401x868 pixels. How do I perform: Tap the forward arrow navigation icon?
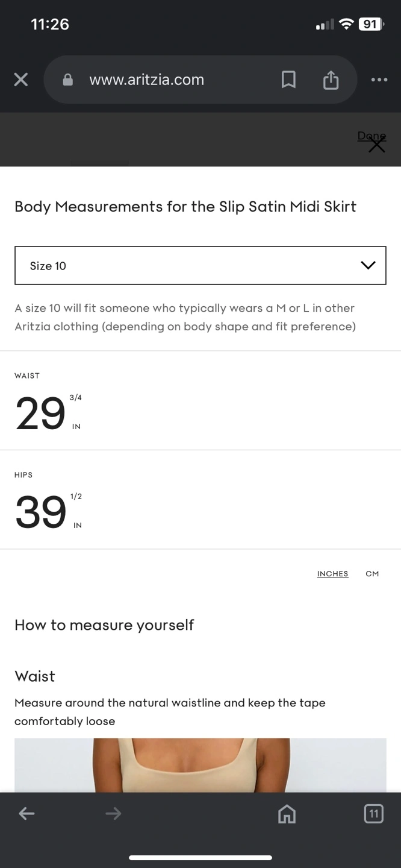click(x=113, y=814)
